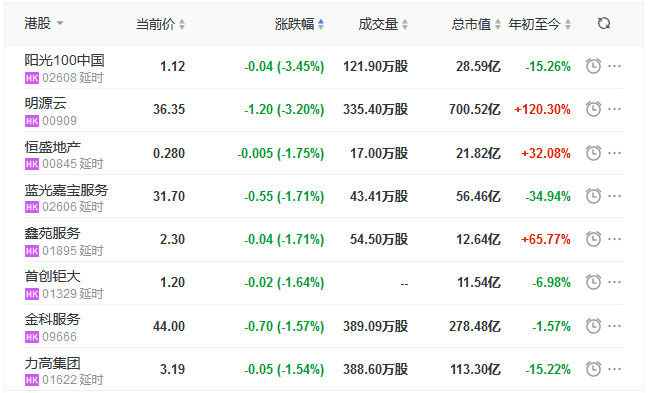Select the +120.30% year-to-date value
Image resolution: width=648 pixels, height=393 pixels.
click(x=542, y=110)
